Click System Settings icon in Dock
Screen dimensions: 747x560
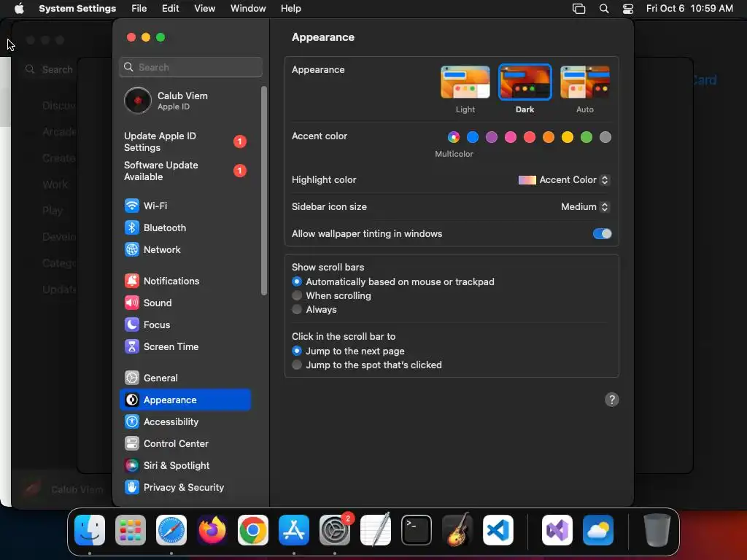(334, 530)
